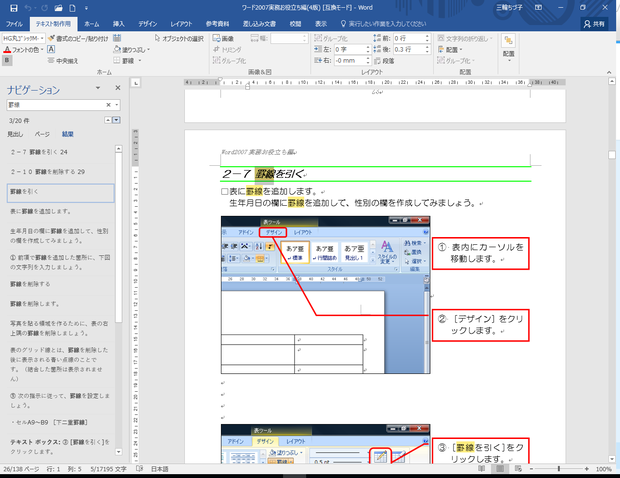620x478 pixels.
Task: Click the character border boxed A icon
Action: tap(51, 49)
